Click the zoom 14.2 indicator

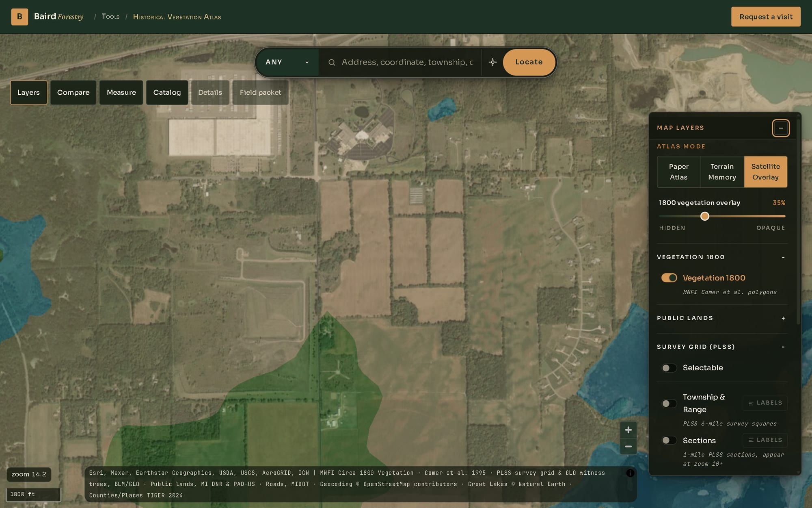pos(29,474)
